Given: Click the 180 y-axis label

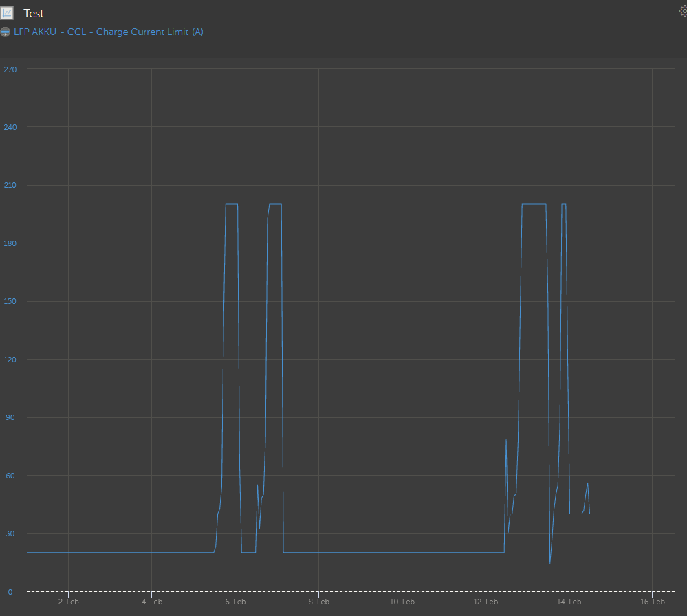Looking at the screenshot, I should coord(10,243).
